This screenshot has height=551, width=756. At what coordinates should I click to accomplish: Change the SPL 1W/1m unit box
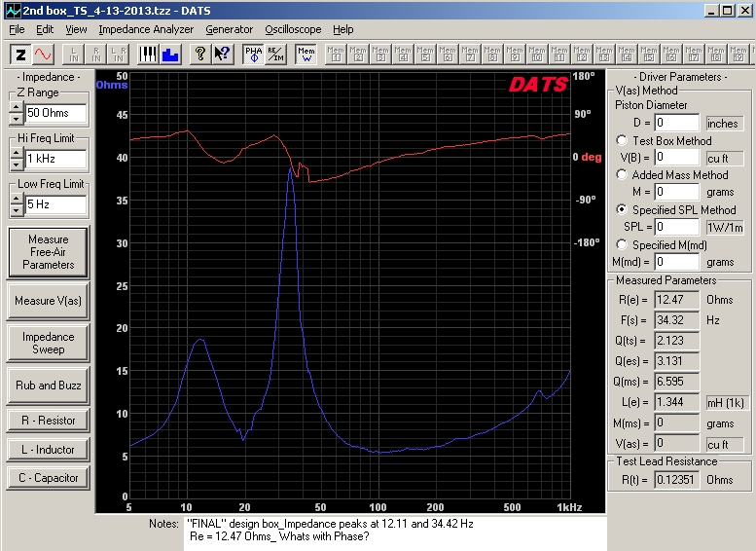click(x=724, y=227)
